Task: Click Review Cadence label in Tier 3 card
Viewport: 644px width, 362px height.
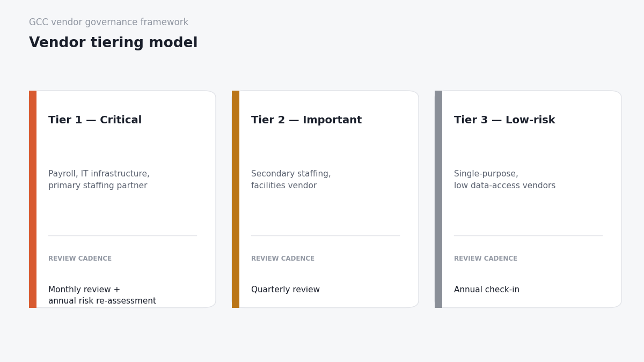Action: click(x=486, y=258)
